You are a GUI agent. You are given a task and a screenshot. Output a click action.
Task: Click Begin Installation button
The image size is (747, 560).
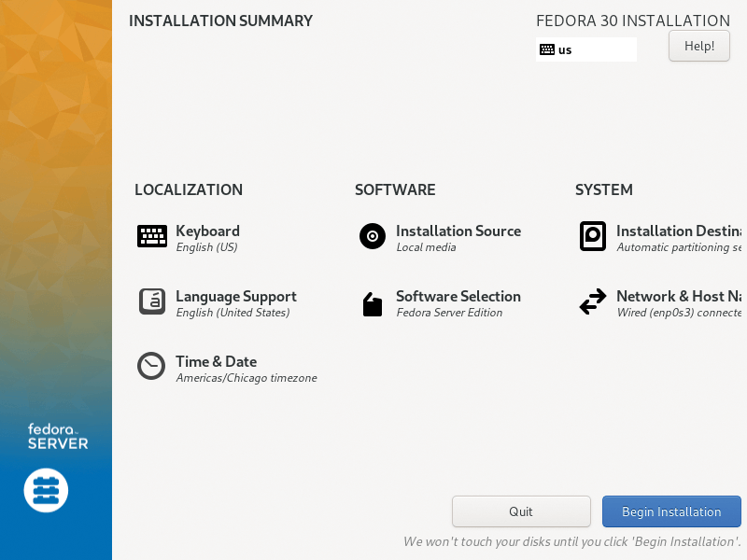pos(671,511)
